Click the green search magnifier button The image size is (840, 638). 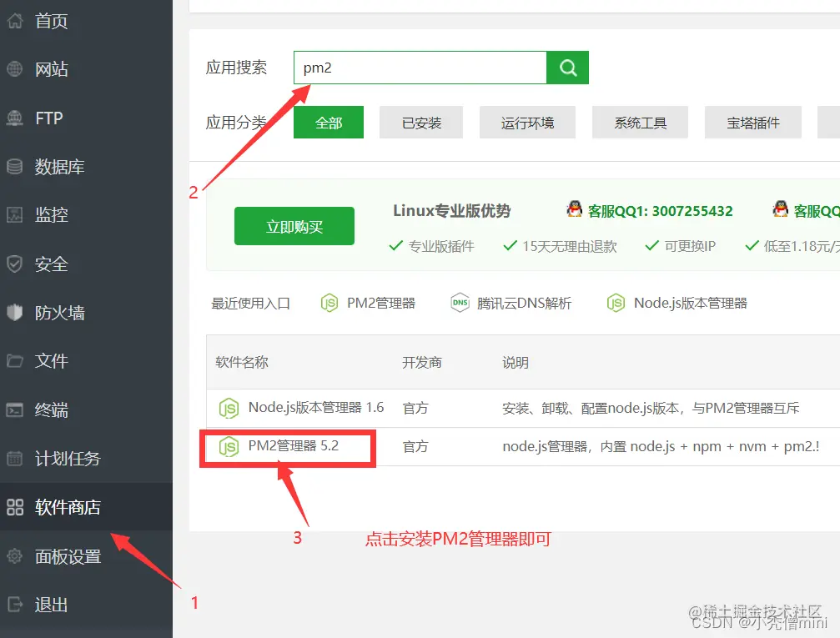567,68
